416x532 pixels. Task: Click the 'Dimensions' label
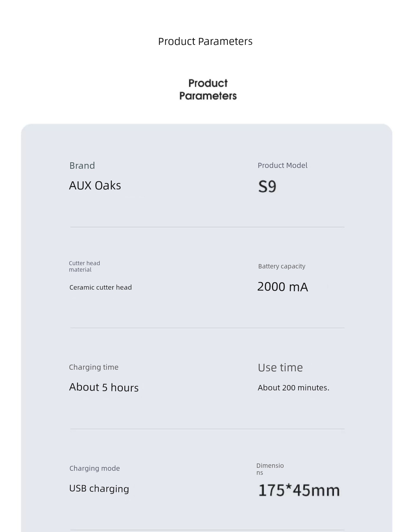point(270,469)
